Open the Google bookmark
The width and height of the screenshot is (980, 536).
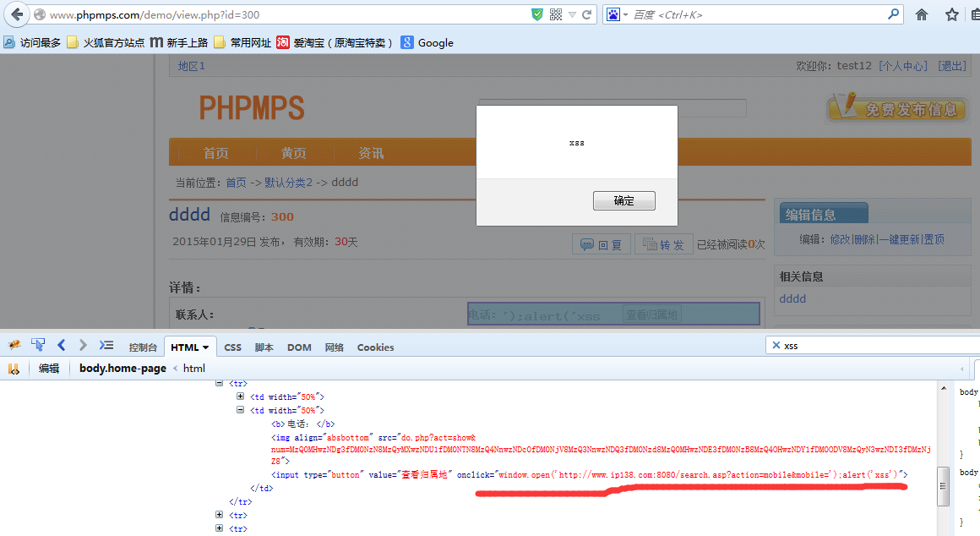(x=427, y=42)
